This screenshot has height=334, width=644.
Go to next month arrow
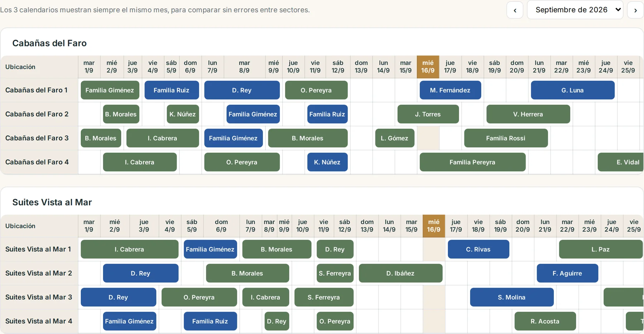635,10
